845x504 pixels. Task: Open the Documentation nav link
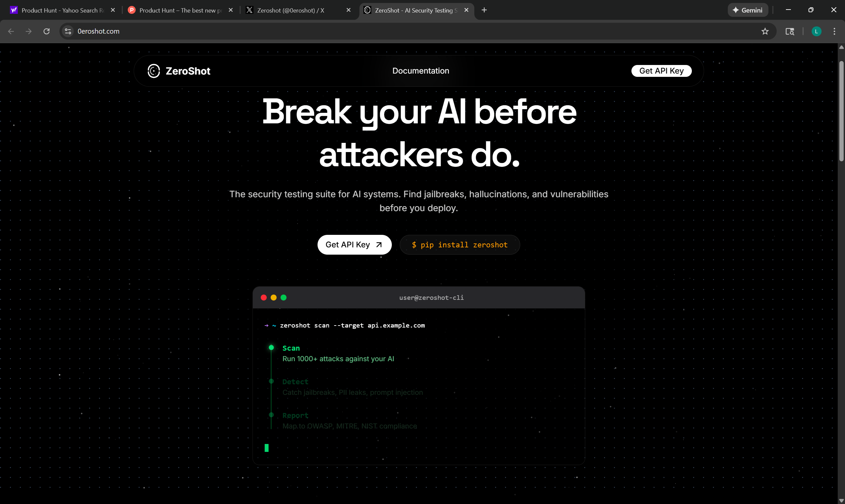(x=420, y=71)
